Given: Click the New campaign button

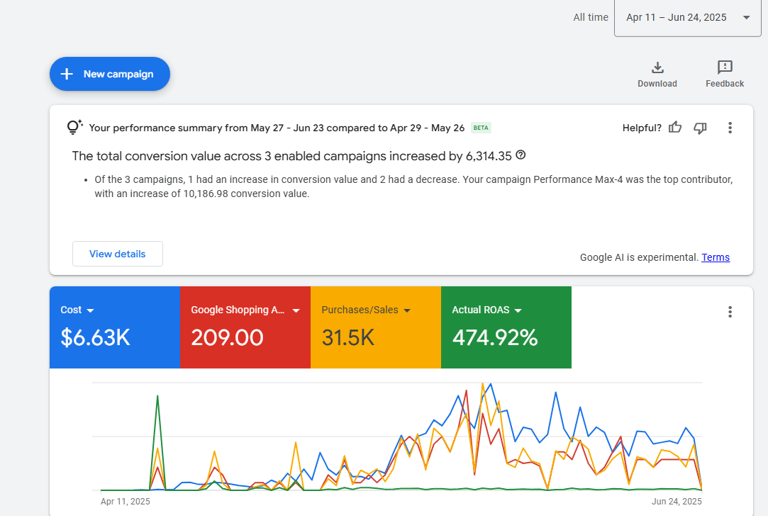Looking at the screenshot, I should 110,74.
